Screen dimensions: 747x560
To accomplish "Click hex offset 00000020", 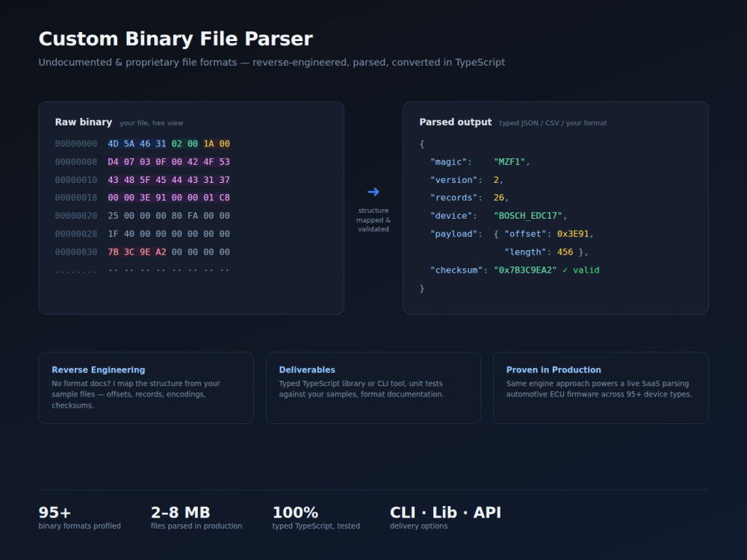I will click(76, 216).
